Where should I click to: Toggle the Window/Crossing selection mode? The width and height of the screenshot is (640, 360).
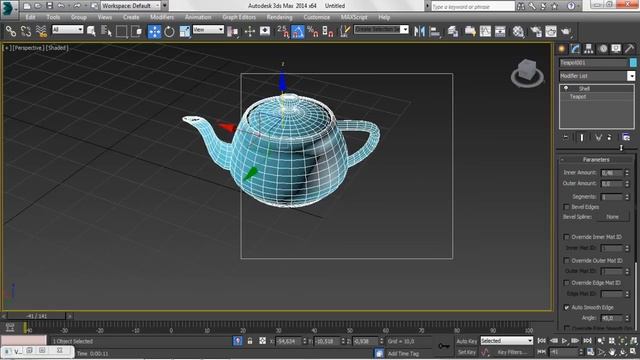pos(137,31)
